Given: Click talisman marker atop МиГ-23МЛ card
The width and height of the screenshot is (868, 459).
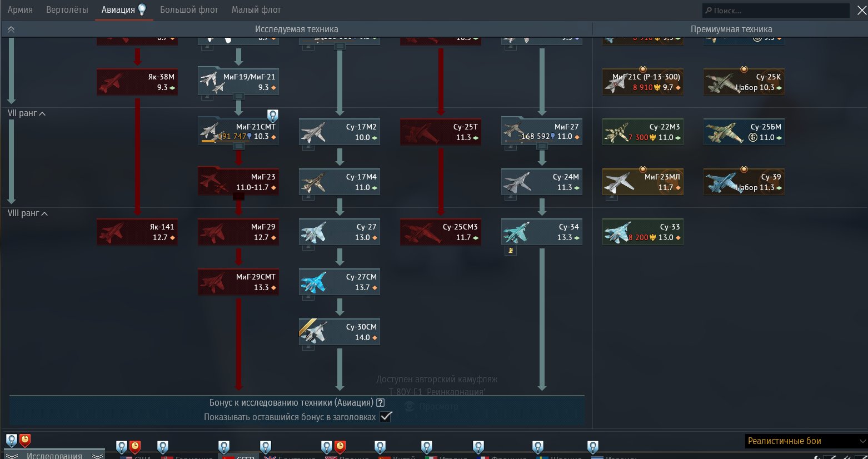Looking at the screenshot, I should (x=643, y=169).
